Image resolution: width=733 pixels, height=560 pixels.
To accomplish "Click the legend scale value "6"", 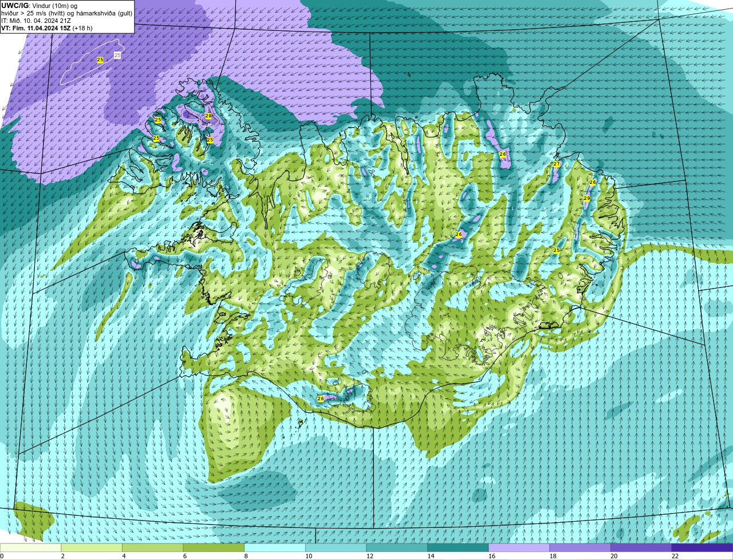I will [x=185, y=556].
